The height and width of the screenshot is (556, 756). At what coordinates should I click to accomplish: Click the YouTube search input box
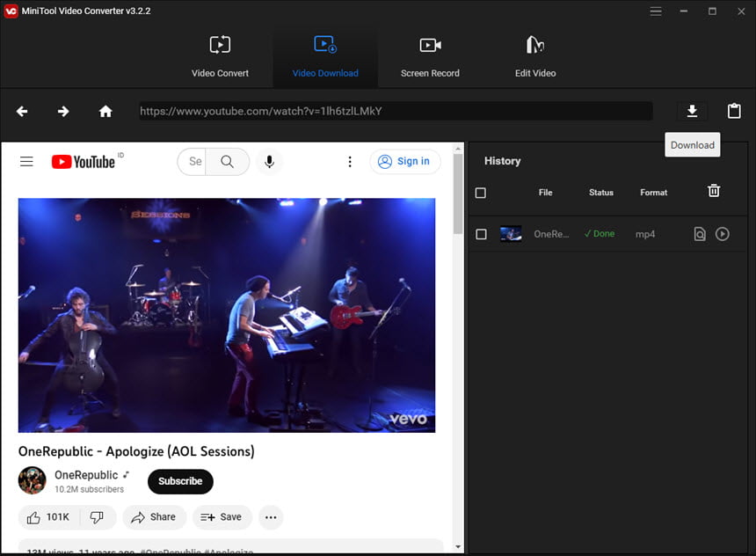point(193,161)
